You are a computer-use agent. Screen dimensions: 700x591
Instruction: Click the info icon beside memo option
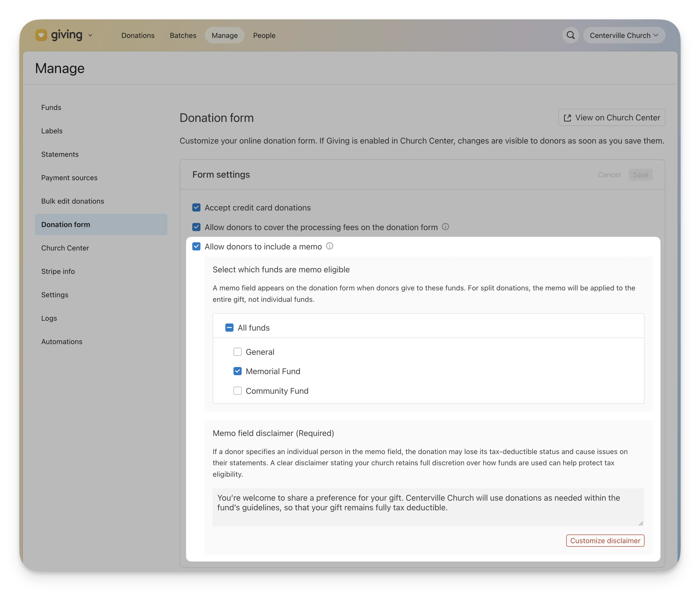coord(330,246)
